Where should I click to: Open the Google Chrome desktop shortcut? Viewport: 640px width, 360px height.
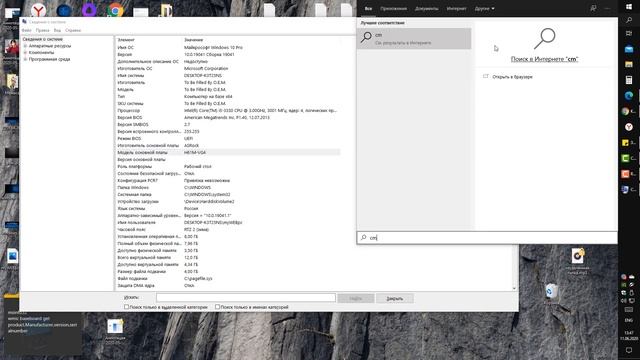pos(116,10)
